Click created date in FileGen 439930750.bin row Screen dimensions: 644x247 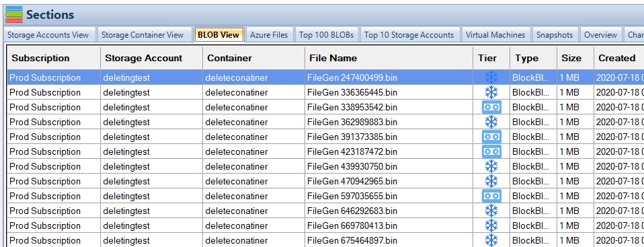pos(620,166)
